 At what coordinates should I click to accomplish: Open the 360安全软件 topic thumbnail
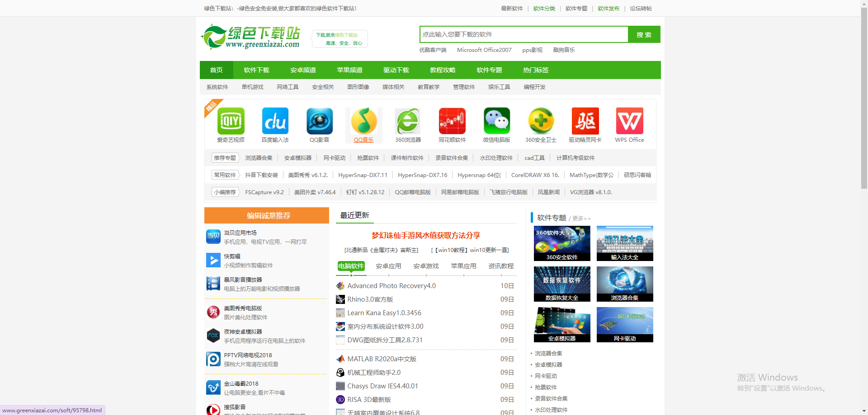click(x=562, y=243)
